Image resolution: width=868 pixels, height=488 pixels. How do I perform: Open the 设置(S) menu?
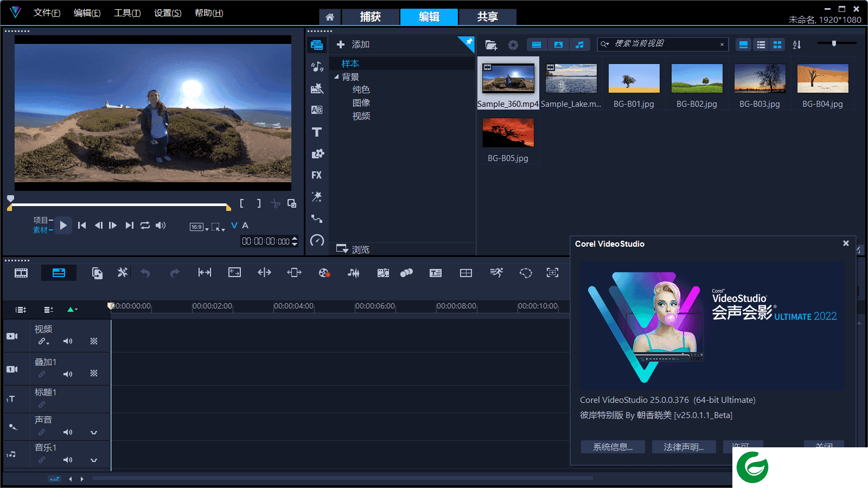(168, 13)
